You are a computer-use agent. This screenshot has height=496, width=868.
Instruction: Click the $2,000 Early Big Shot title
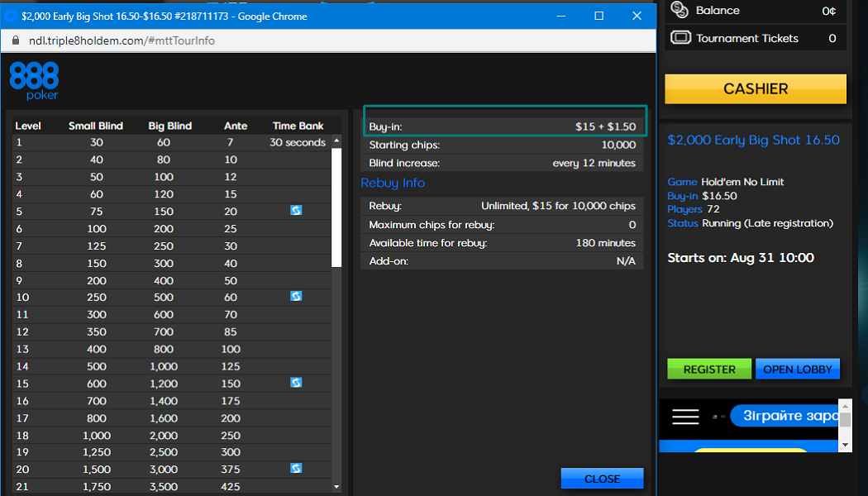click(753, 141)
